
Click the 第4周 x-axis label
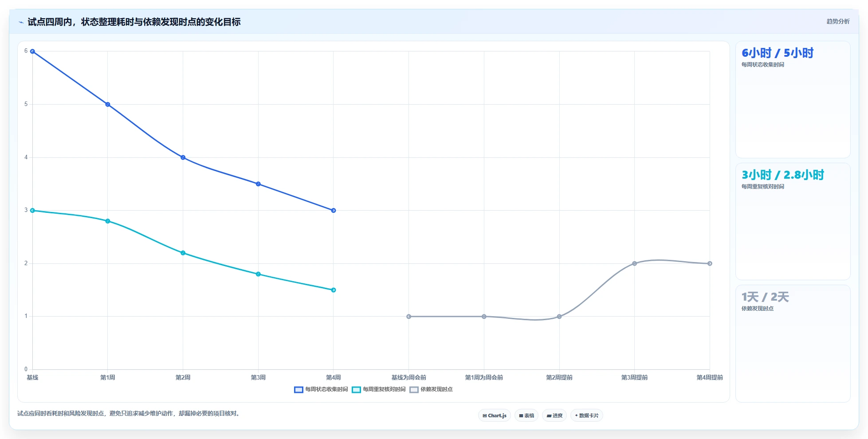[x=334, y=377]
